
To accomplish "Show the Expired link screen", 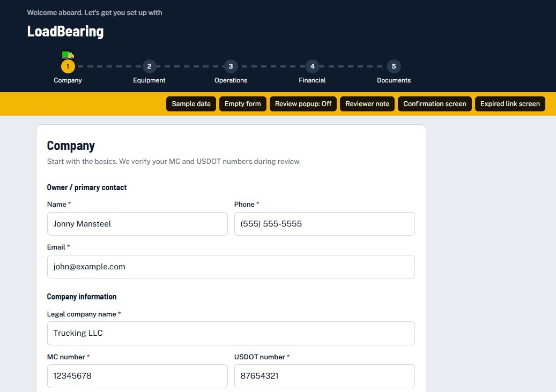I will (x=510, y=104).
